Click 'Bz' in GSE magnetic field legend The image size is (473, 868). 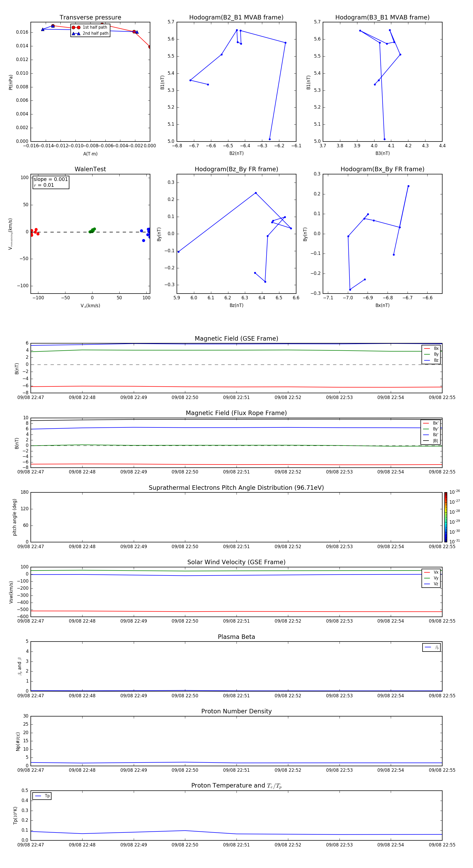(431, 360)
